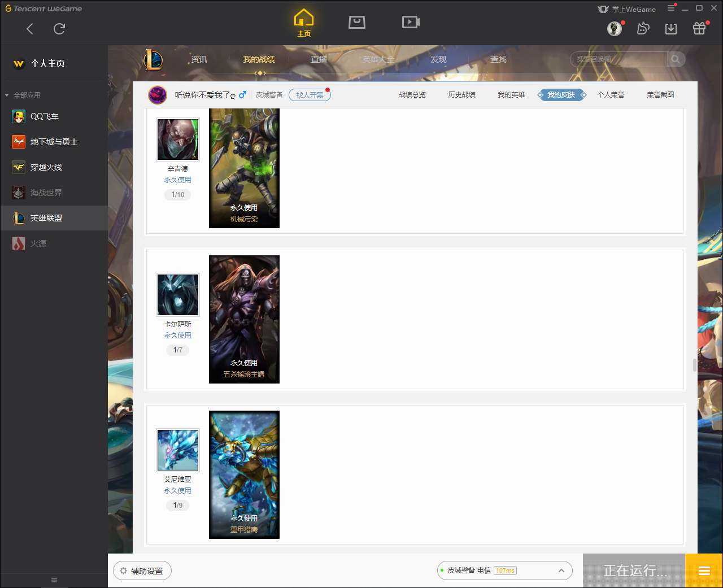The image size is (723, 588).
Task: Open the 直播 tab
Action: click(x=319, y=59)
